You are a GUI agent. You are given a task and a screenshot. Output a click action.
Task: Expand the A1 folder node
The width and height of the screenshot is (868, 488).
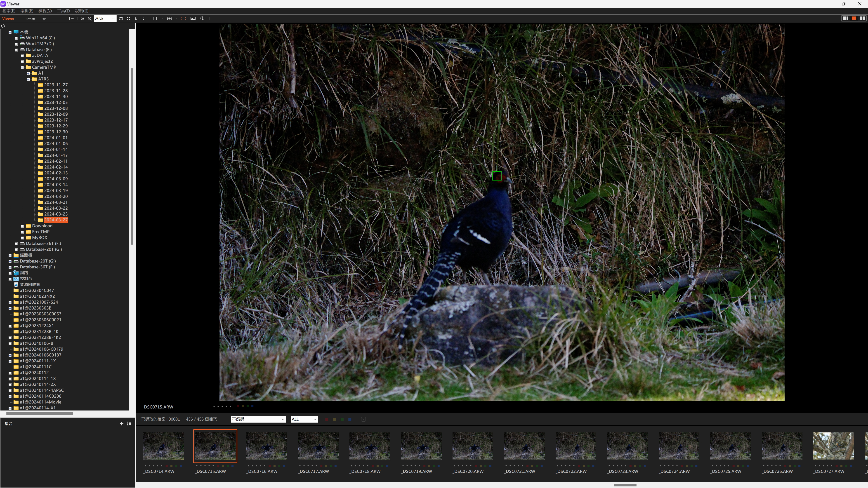coord(28,73)
